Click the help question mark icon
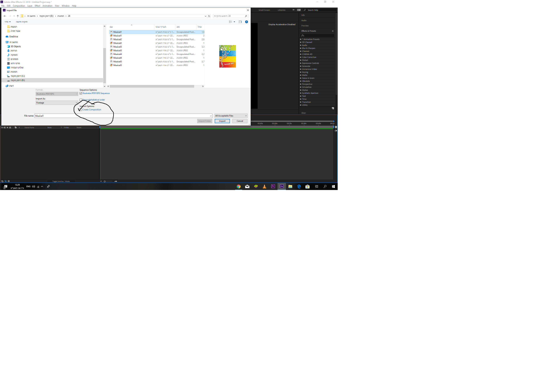The image size is (548, 392). [246, 22]
